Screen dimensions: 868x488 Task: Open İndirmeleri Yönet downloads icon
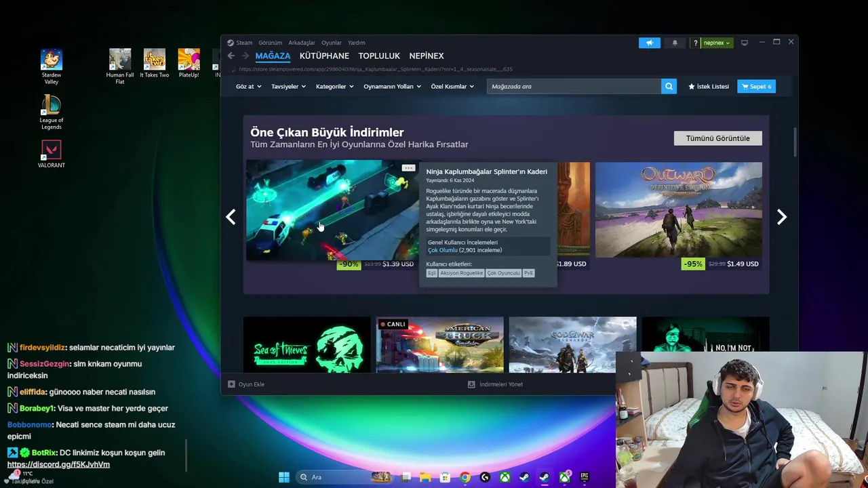coord(471,384)
